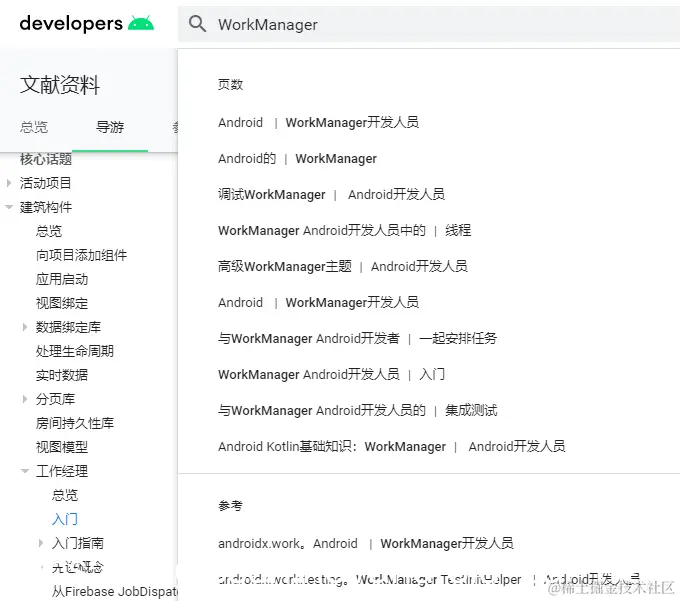Open result ending with 线程
Screen dimensions: 680x601
[345, 231]
